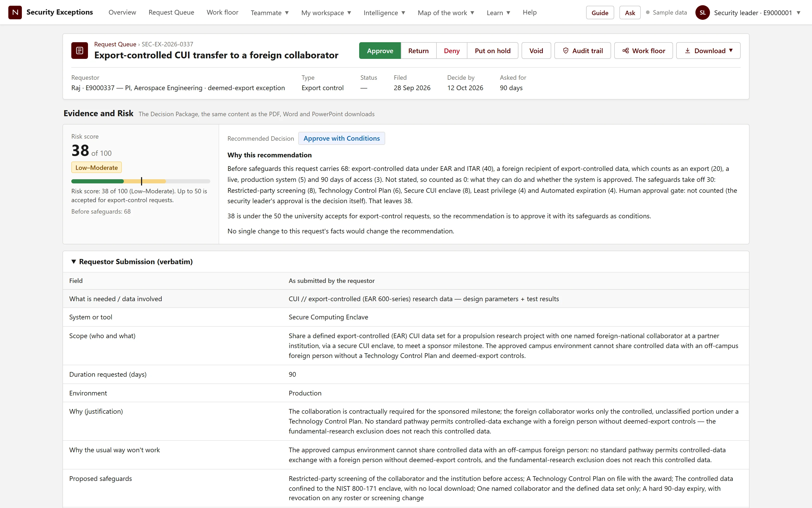Click the green Approve button
This screenshot has height=508, width=812.
coord(380,51)
